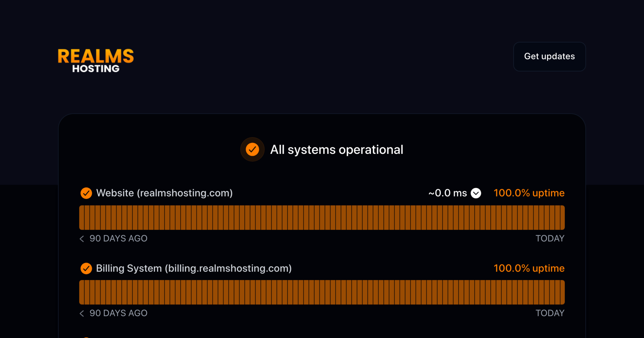Click the Realms Hosting logo

(95, 59)
